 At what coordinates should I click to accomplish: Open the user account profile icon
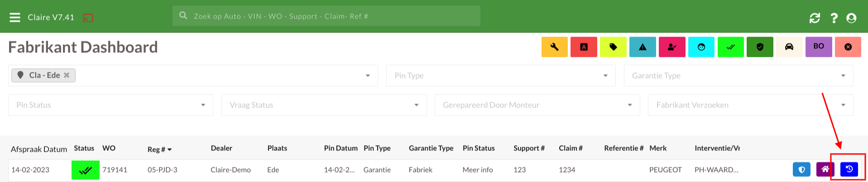[x=851, y=18]
